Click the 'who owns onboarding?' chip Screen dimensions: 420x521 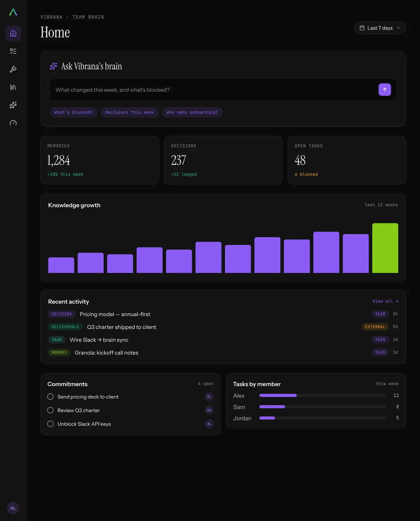click(192, 112)
